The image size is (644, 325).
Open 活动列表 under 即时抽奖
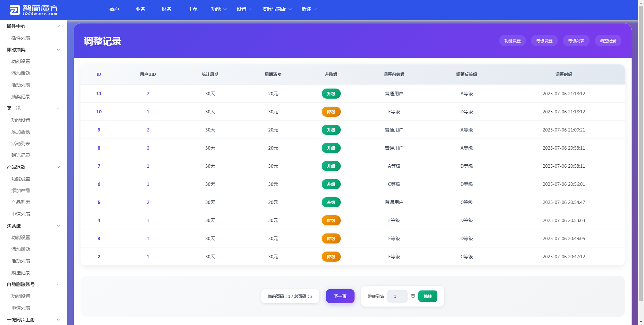(21, 85)
